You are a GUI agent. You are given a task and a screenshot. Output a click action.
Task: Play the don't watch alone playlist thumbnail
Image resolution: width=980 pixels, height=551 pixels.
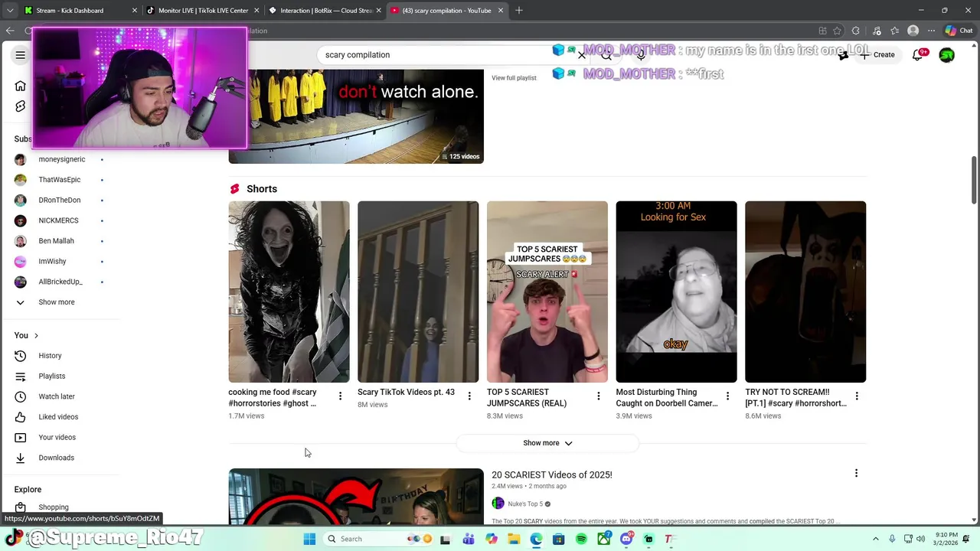click(356, 116)
